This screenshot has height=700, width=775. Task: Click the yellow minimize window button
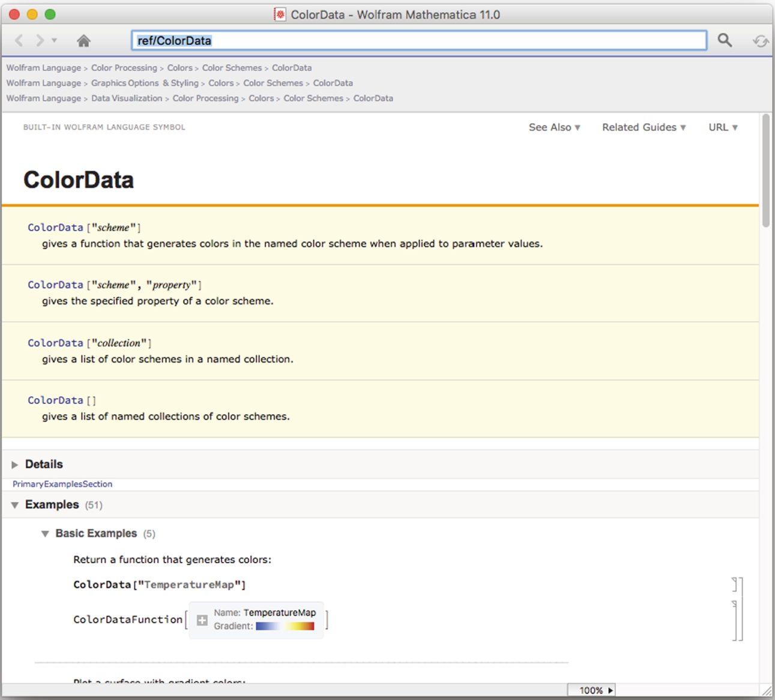tap(32, 14)
